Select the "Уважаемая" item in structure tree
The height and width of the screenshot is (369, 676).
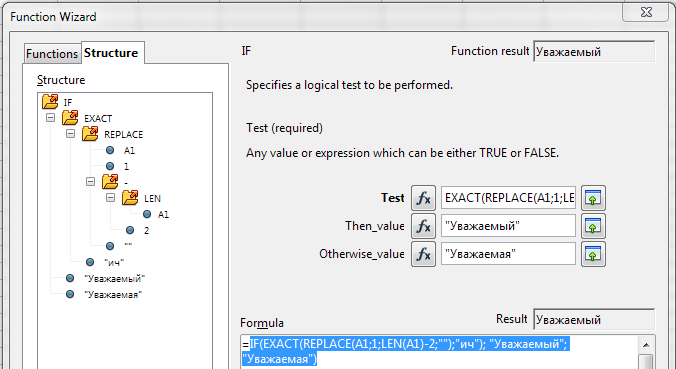click(113, 294)
